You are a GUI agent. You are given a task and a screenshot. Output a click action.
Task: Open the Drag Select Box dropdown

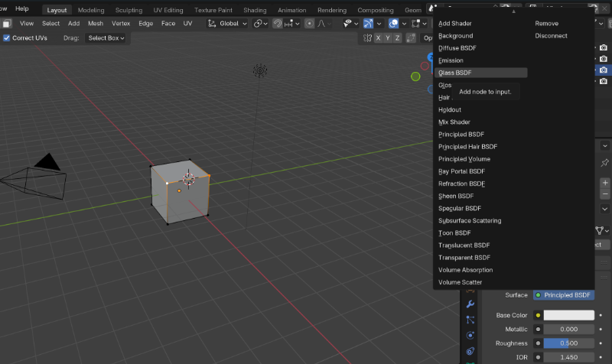[106, 37]
